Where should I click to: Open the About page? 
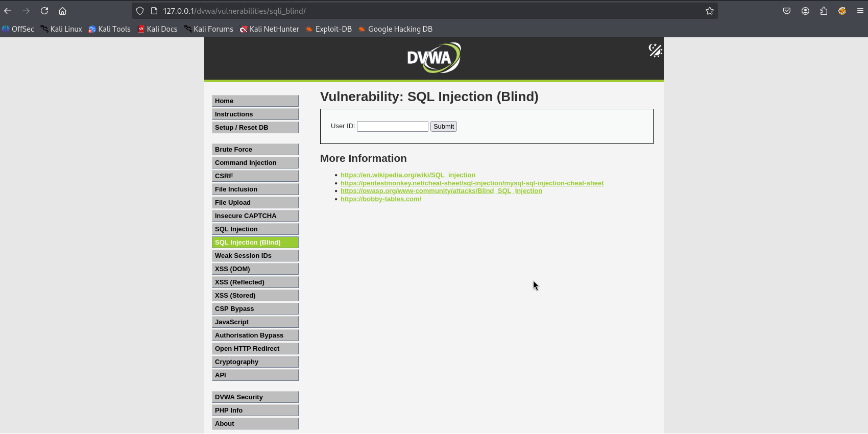[255, 424]
